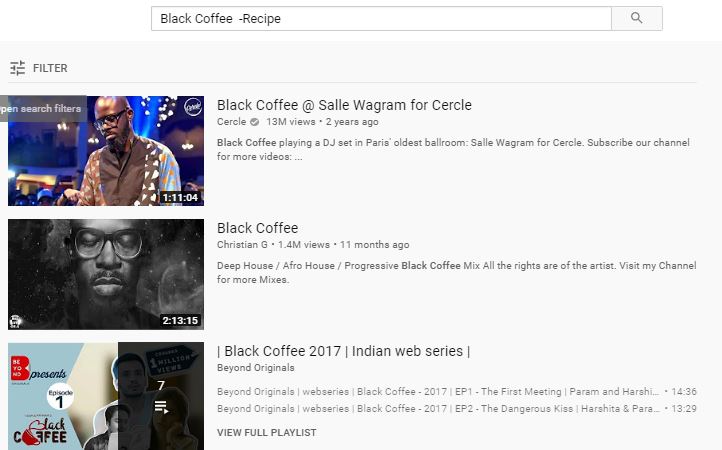The image size is (722, 450).
Task: Open title Black Coffee @ Salle Wagram for Cercle
Action: pyautogui.click(x=344, y=105)
